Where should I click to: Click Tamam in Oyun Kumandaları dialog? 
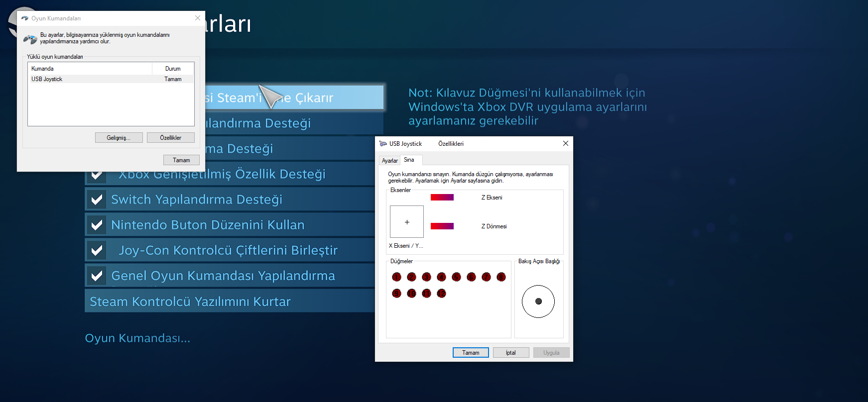click(181, 160)
